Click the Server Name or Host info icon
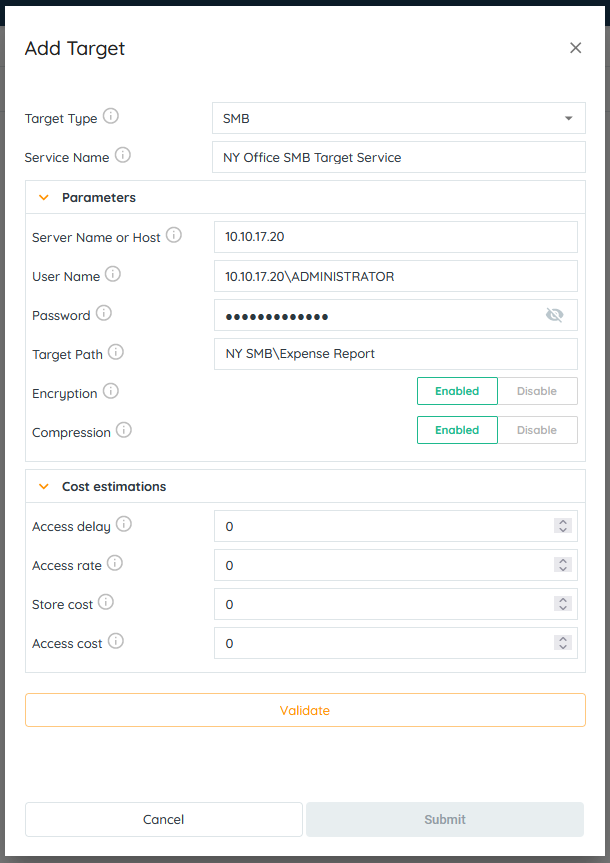The width and height of the screenshot is (610, 863). point(174,236)
